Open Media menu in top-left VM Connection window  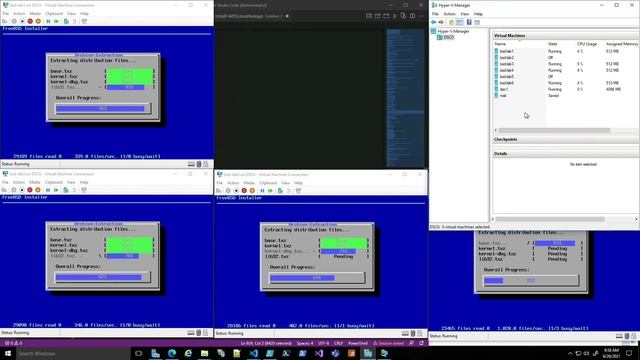point(35,13)
